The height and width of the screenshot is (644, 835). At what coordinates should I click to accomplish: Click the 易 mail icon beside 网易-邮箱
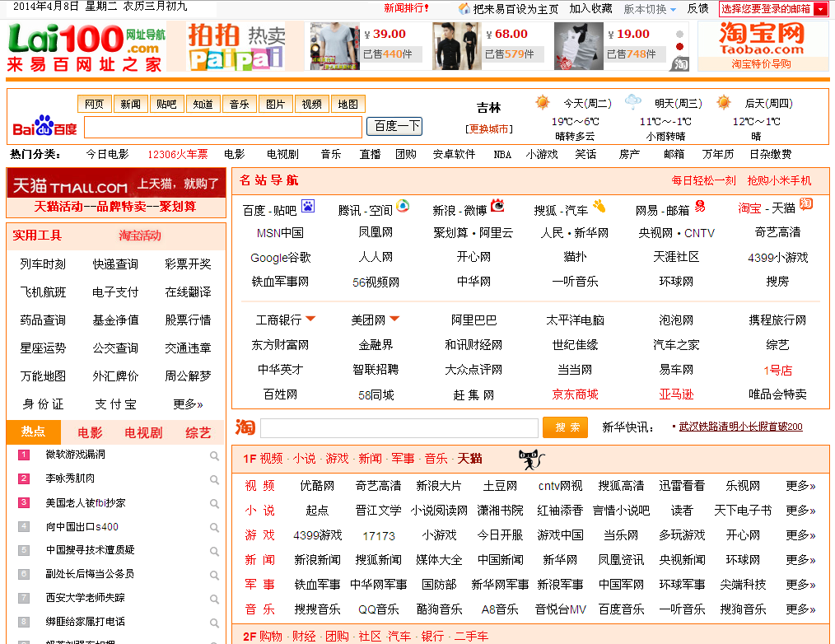tap(699, 208)
